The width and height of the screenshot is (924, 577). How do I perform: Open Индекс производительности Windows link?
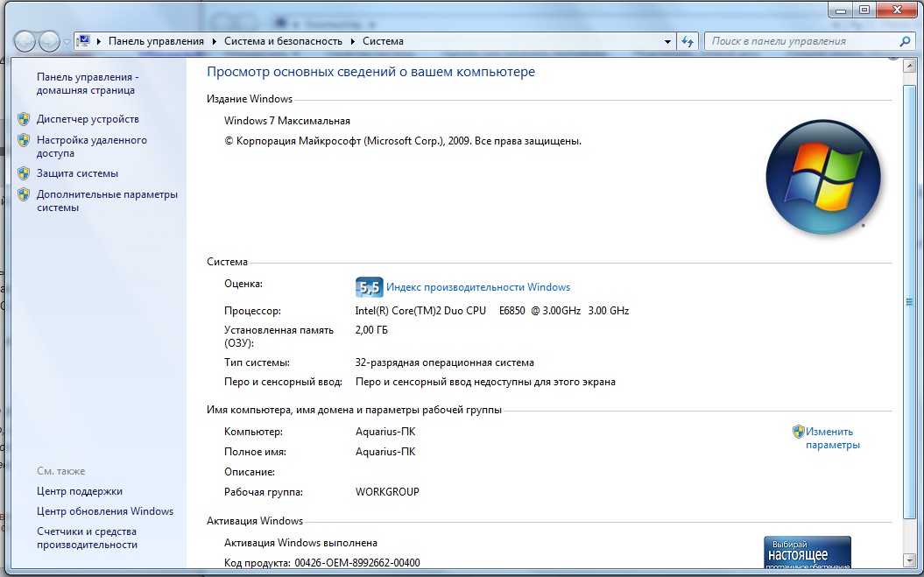477,287
